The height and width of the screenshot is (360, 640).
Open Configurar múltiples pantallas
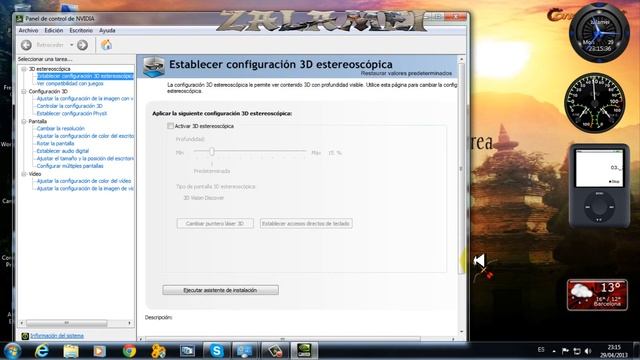tap(70, 166)
